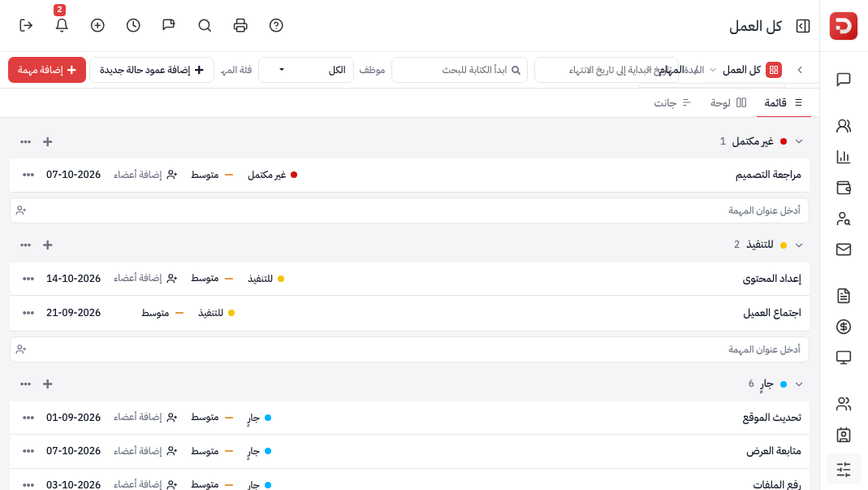
Task: Open the clock timer icon
Action: tap(133, 25)
